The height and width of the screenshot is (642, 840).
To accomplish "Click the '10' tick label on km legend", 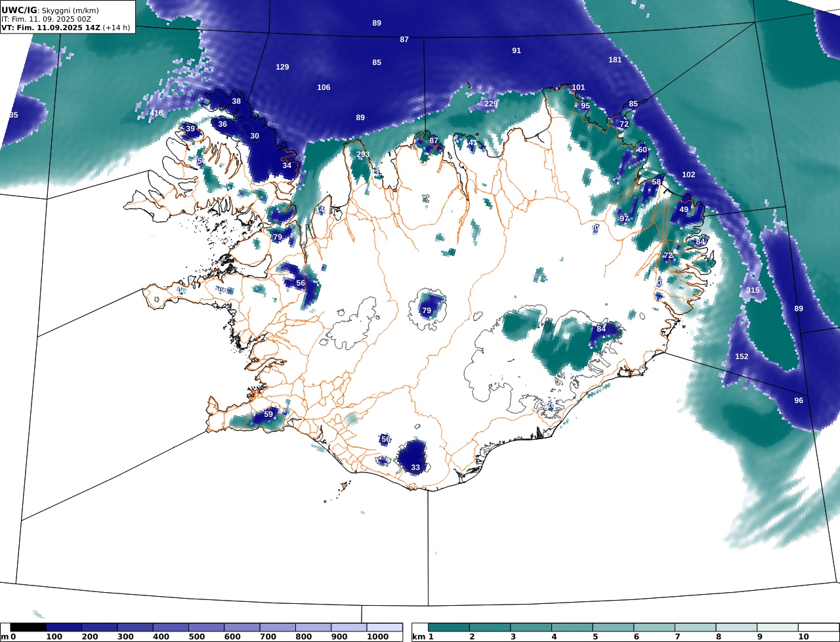I will pyautogui.click(x=803, y=637).
